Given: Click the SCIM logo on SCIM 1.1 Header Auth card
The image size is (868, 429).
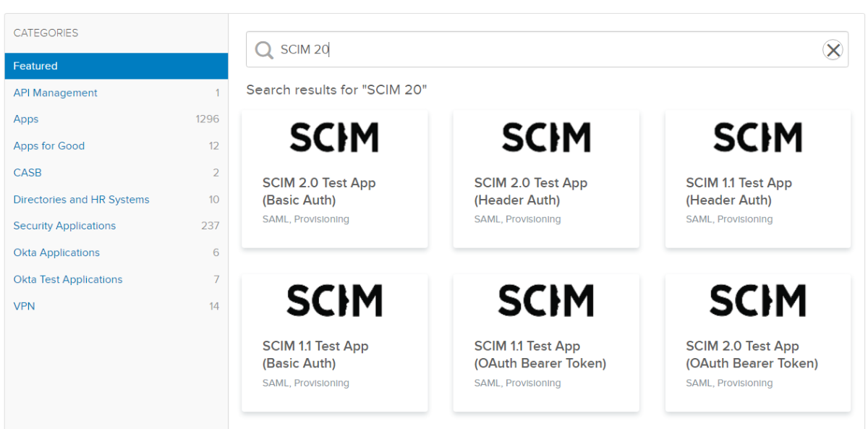Looking at the screenshot, I should [x=757, y=137].
